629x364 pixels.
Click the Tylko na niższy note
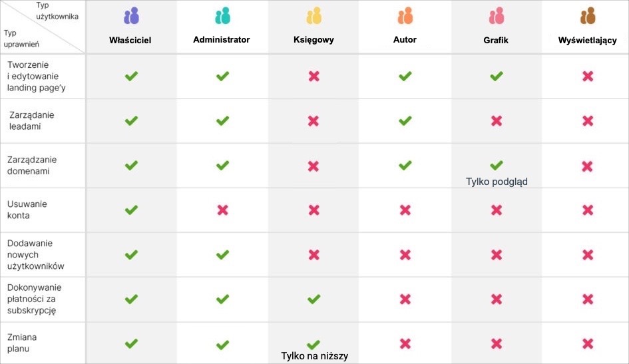[314, 356]
